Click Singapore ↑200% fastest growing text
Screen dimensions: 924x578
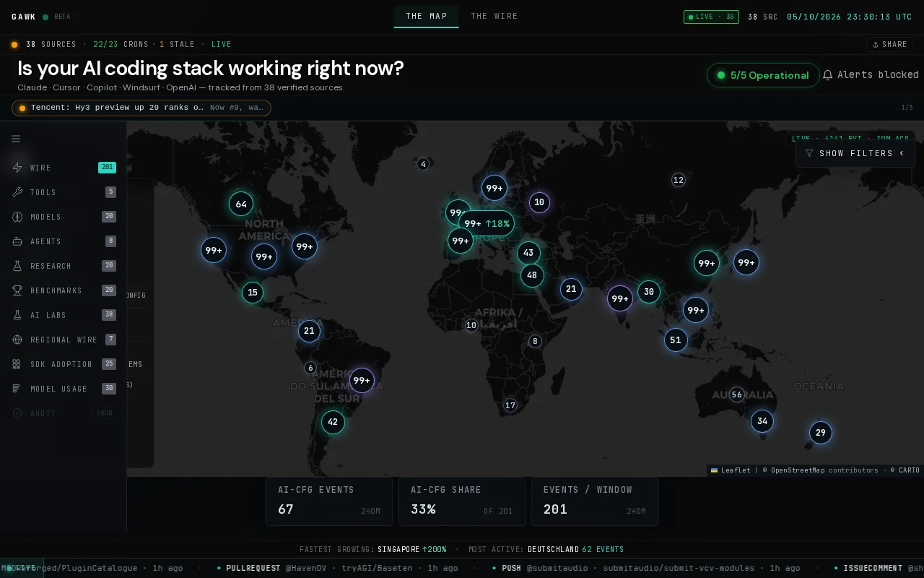pos(411,550)
